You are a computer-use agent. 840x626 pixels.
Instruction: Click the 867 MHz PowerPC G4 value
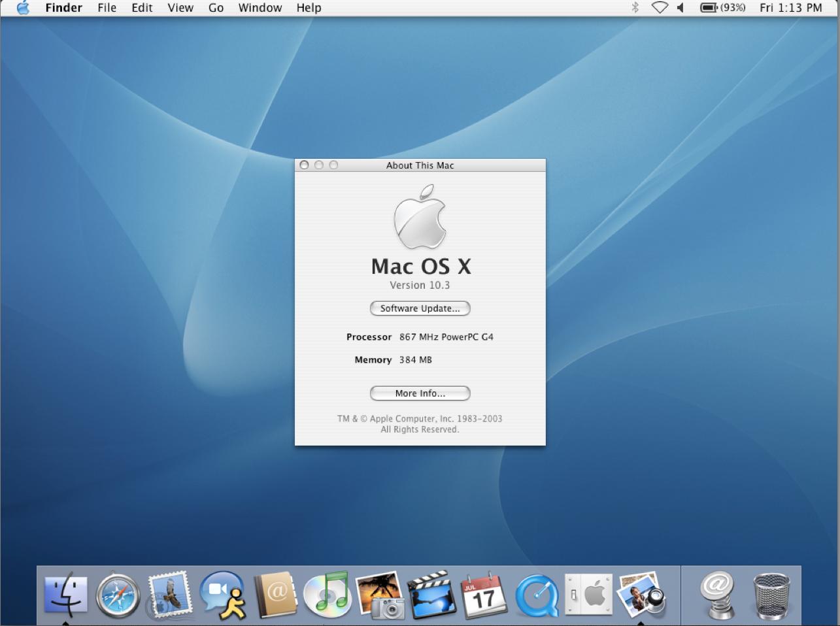pos(446,337)
